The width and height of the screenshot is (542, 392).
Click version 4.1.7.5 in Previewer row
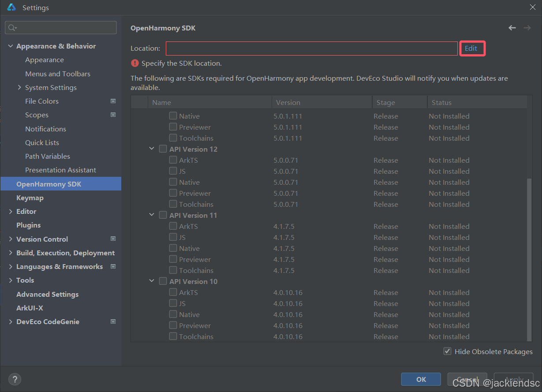click(x=284, y=259)
